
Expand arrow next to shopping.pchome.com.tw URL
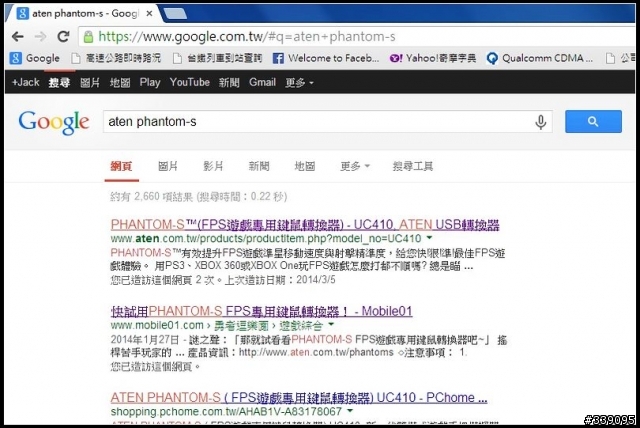pyautogui.click(x=350, y=411)
